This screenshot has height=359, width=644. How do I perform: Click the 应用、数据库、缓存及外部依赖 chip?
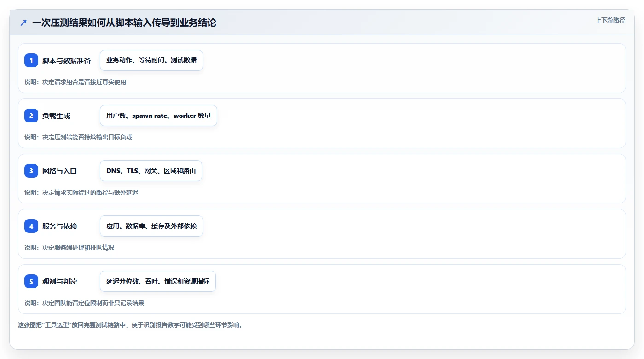click(x=151, y=226)
